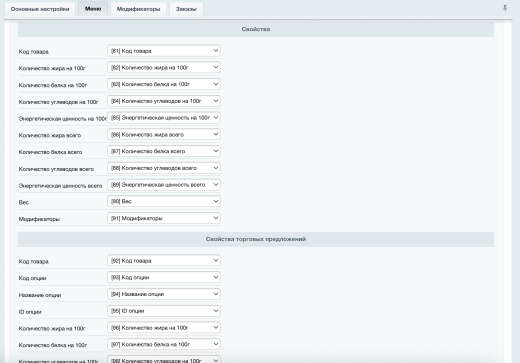Expand the [95] ID опции dropdown
This screenshot has width=520, height=363.
pos(164,311)
